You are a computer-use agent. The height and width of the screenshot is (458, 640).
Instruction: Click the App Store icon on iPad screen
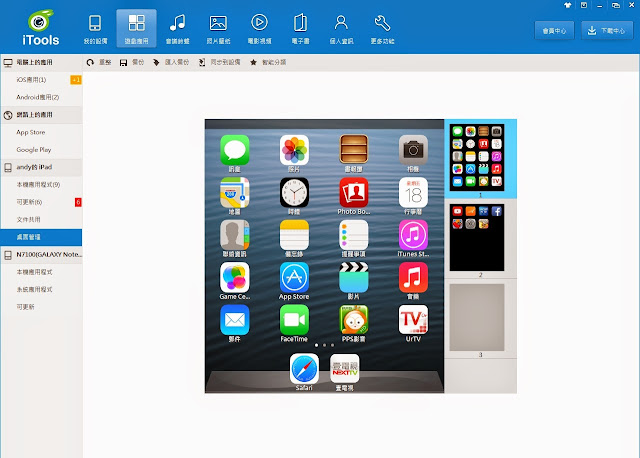click(x=294, y=277)
